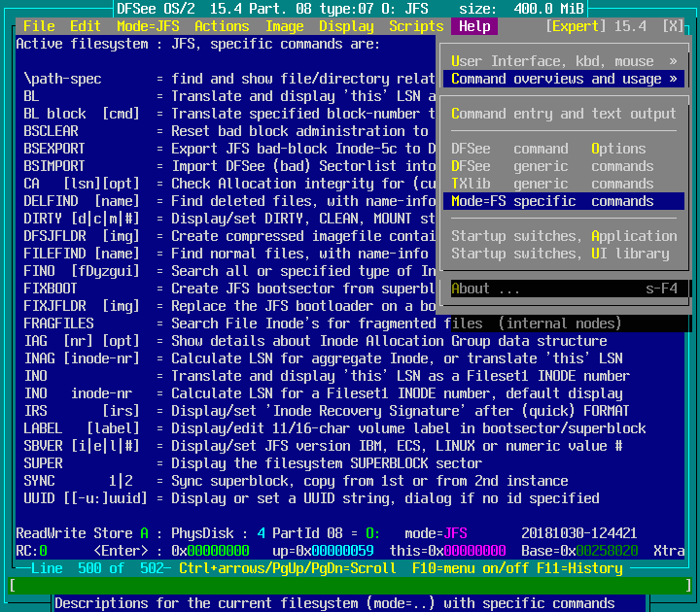Expand the User Interface, kbd, mouse submenu
The height and width of the screenshot is (612, 700).
[564, 61]
